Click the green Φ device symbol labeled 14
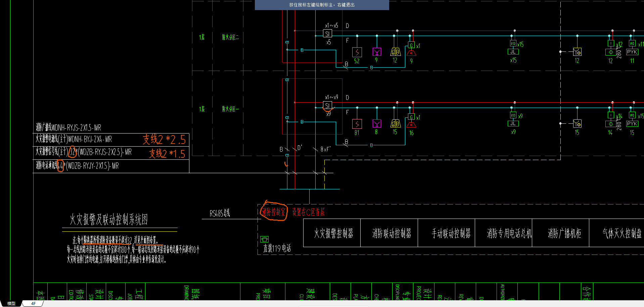Screen dimensions: 644x307 pyautogui.click(x=611, y=124)
